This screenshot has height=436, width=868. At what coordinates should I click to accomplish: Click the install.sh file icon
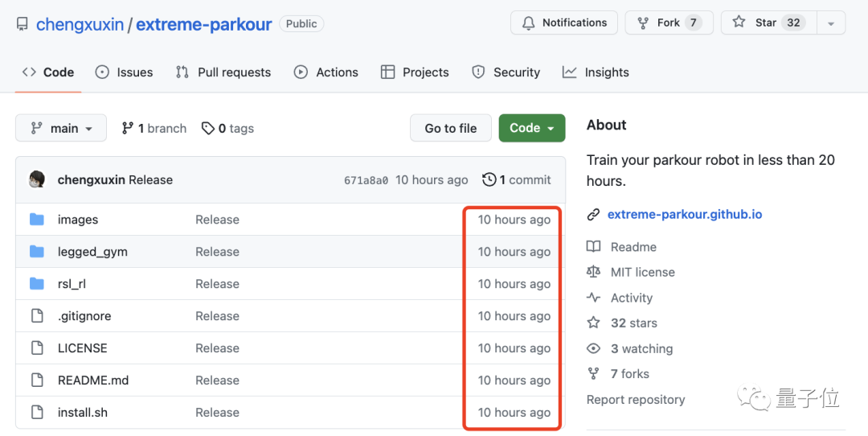pos(37,413)
